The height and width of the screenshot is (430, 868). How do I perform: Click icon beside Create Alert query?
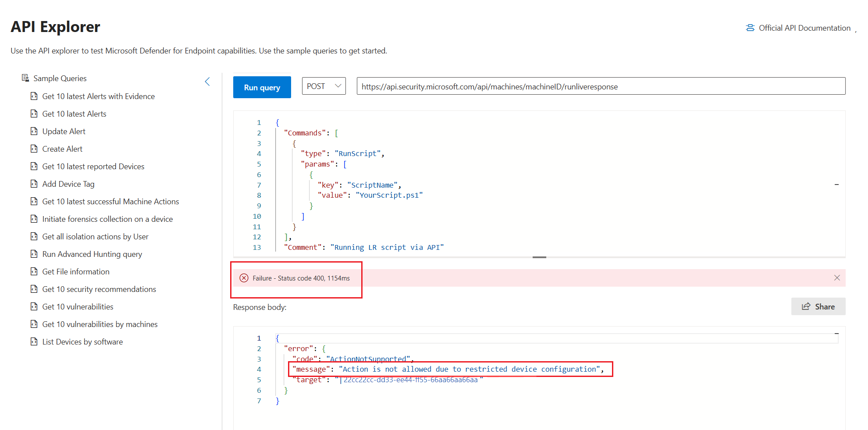pyautogui.click(x=34, y=149)
